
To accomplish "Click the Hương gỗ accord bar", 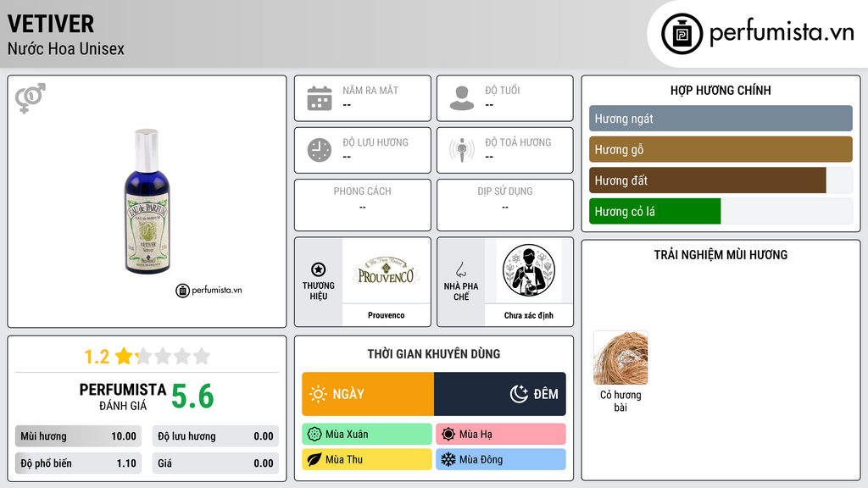I will (x=721, y=149).
